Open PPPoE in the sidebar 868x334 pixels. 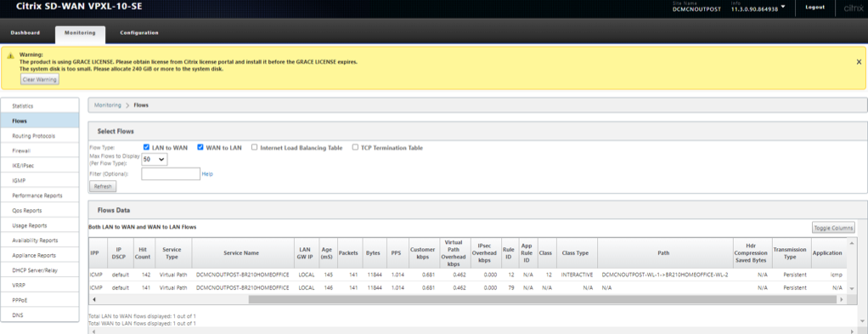click(x=40, y=300)
